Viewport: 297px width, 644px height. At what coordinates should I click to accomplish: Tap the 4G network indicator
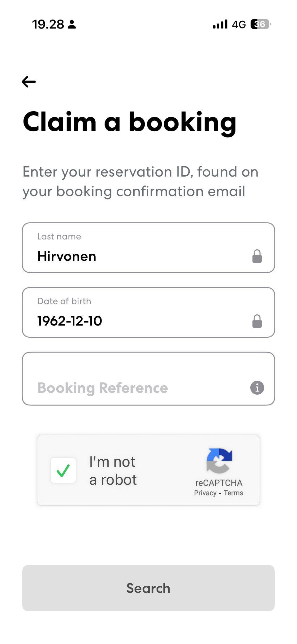(x=239, y=24)
